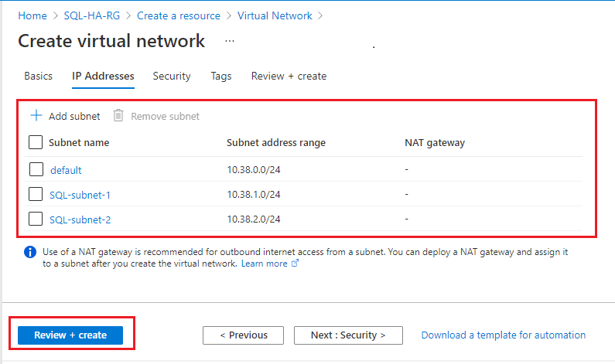The height and width of the screenshot is (364, 615).
Task: Select the SQL-subnet-1 checkbox
Action: [36, 194]
